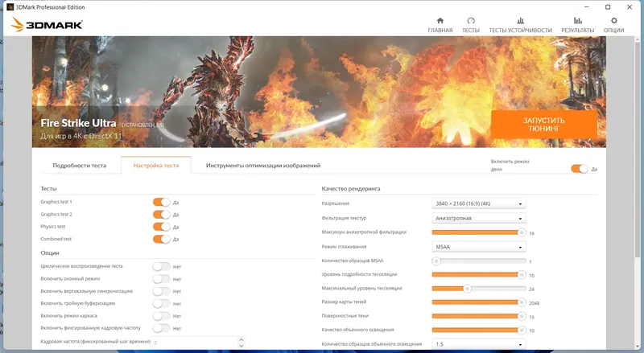644x353 pixels.
Task: Click the Опции section heading
Action: coord(50,252)
